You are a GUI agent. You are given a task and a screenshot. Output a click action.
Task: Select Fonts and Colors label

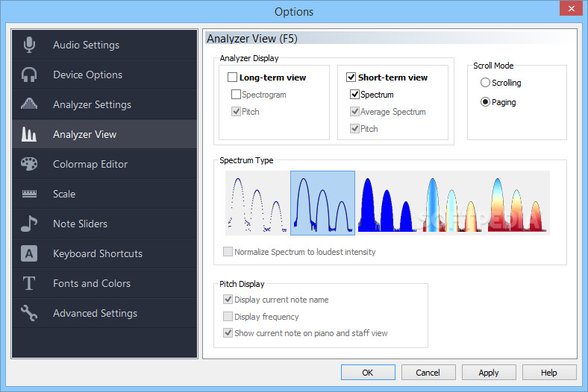coord(92,283)
